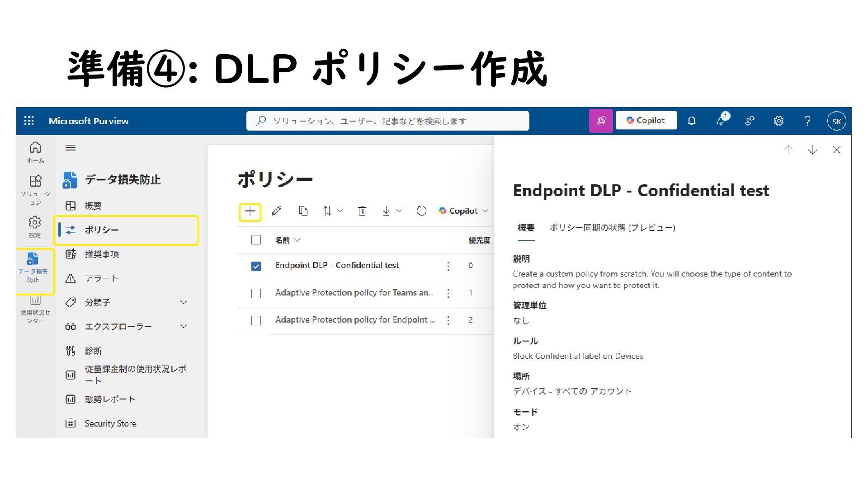
Task: Open the Security Store link
Action: point(110,423)
